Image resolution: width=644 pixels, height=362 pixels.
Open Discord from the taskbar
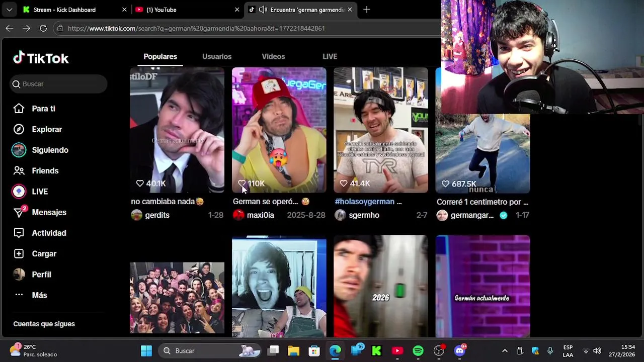pos(460,350)
